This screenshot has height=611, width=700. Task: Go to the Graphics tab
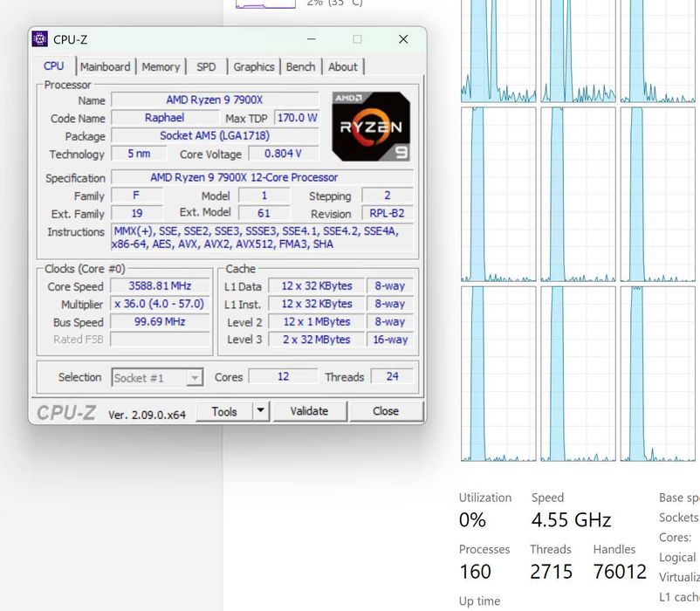pyautogui.click(x=254, y=67)
